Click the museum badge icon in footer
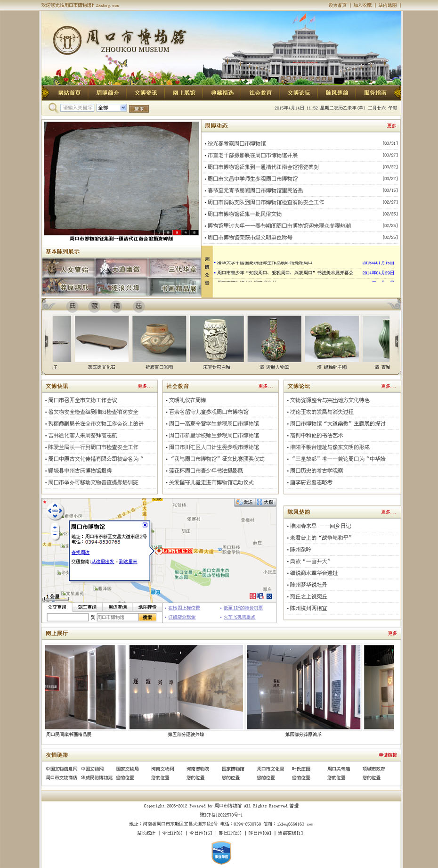This screenshot has height=868, width=438. (x=221, y=852)
